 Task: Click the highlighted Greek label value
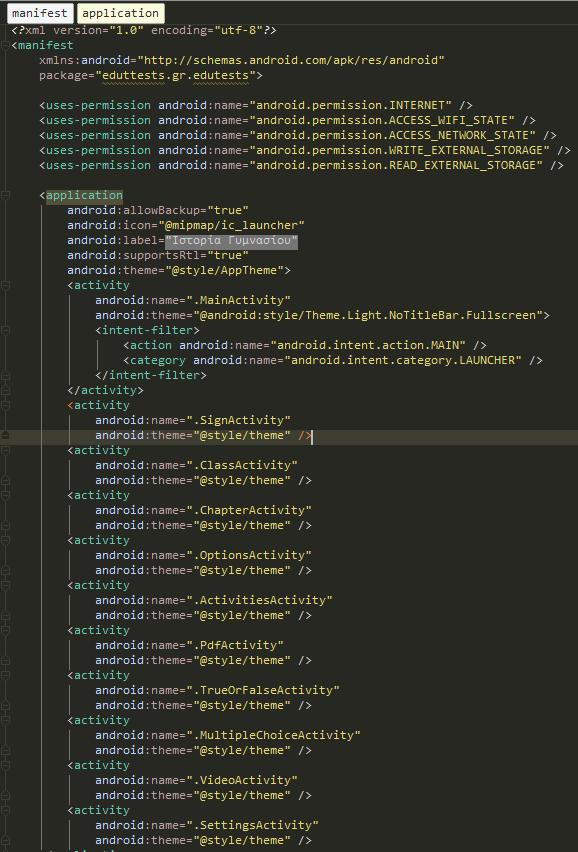click(232, 240)
